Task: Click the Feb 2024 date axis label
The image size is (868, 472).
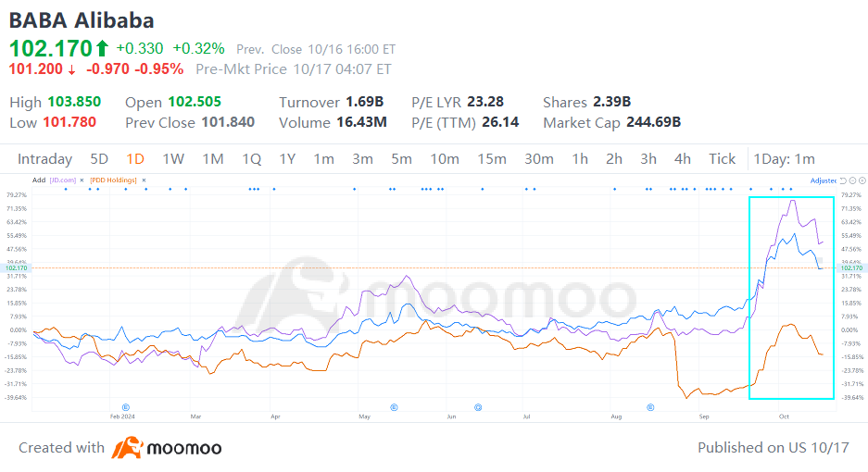Action: [122, 416]
